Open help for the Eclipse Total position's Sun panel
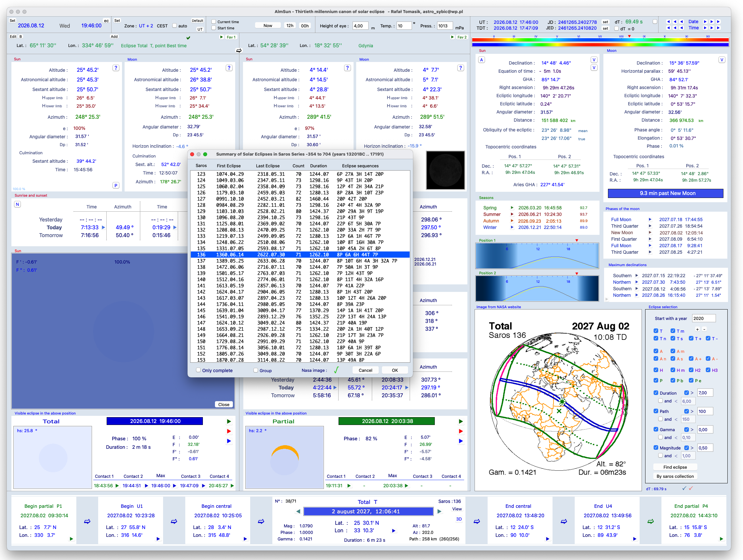The height and width of the screenshot is (560, 743). click(x=116, y=68)
